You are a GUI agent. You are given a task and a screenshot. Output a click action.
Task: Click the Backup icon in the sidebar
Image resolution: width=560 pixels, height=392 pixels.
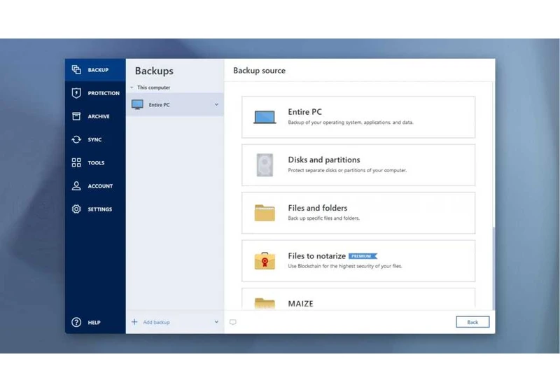coord(76,69)
